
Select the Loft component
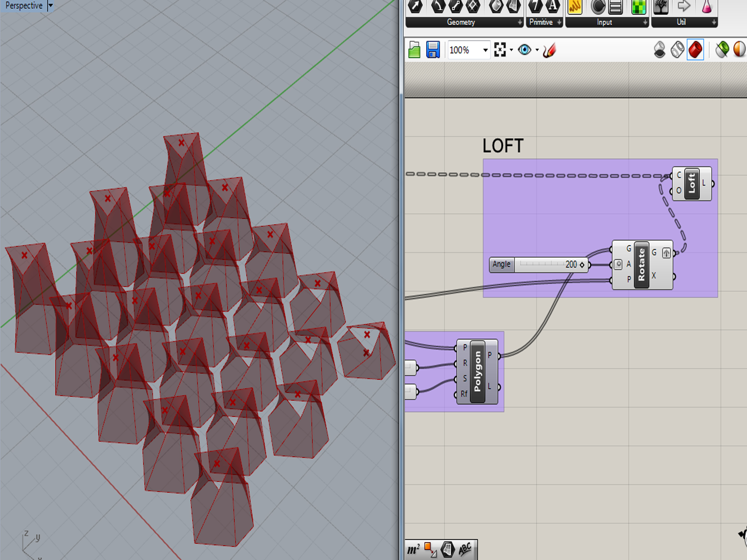point(692,184)
